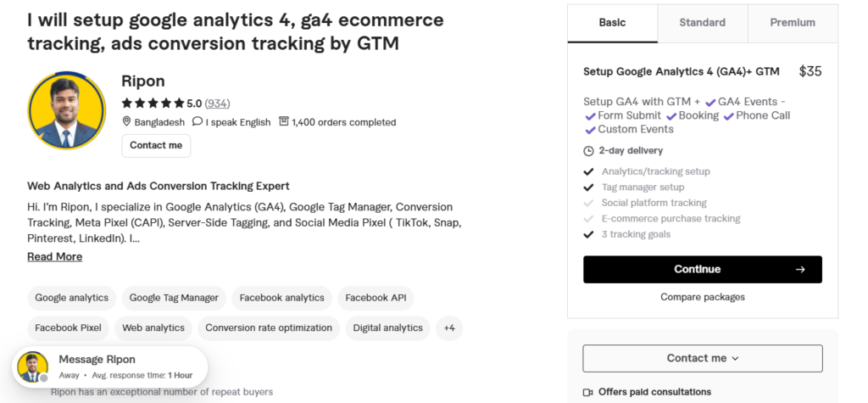Image resolution: width=868 pixels, height=403 pixels.
Task: Open the Contact me dropdown in sidebar
Action: coord(703,358)
